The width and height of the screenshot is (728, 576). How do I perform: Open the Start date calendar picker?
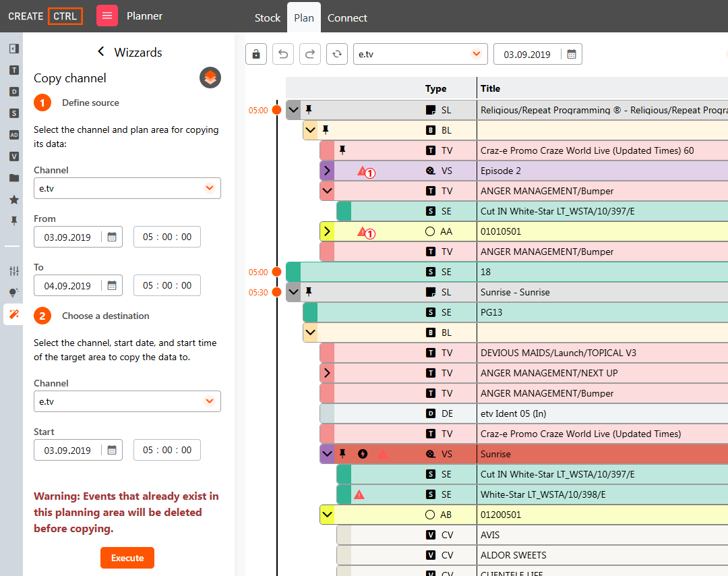pyautogui.click(x=112, y=450)
